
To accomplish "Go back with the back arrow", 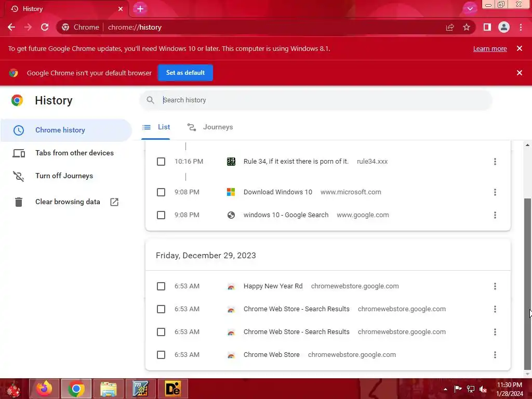I will click(11, 27).
